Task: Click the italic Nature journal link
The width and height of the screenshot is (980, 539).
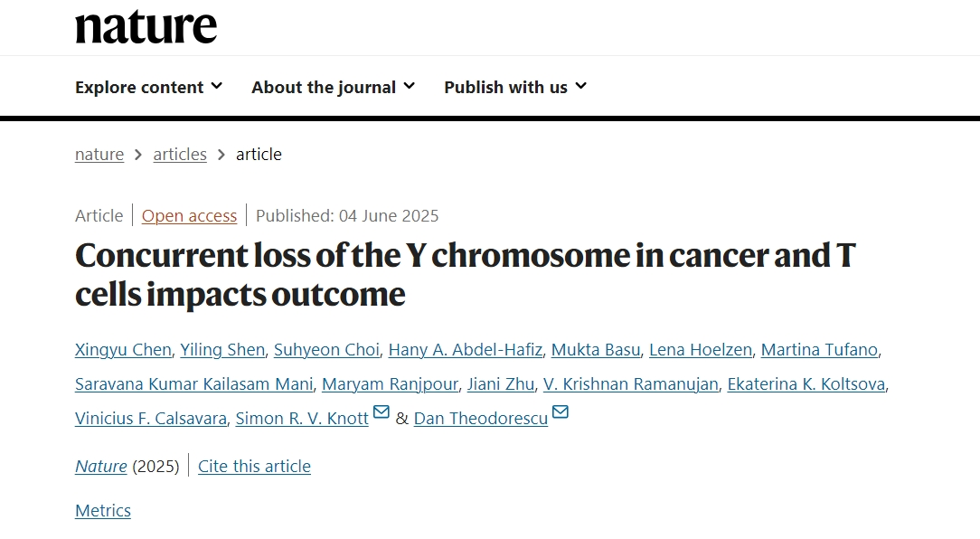Action: coord(101,467)
